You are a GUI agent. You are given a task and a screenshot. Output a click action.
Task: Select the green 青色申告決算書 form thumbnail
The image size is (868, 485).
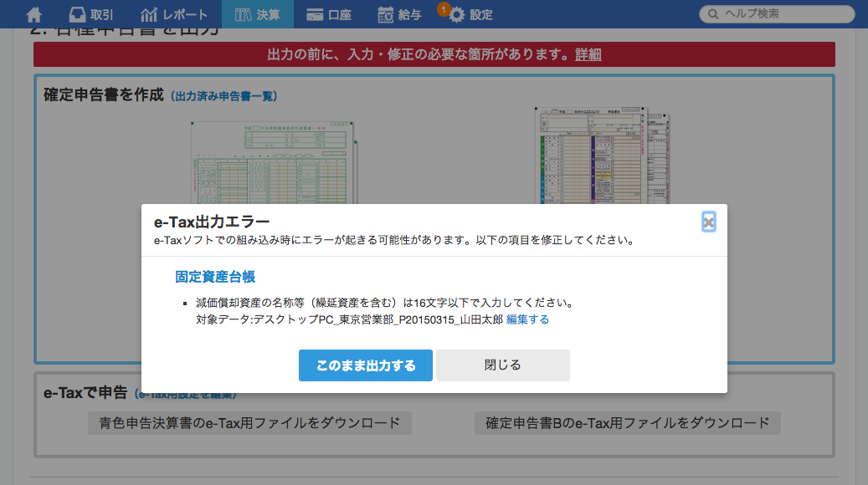pos(274,162)
